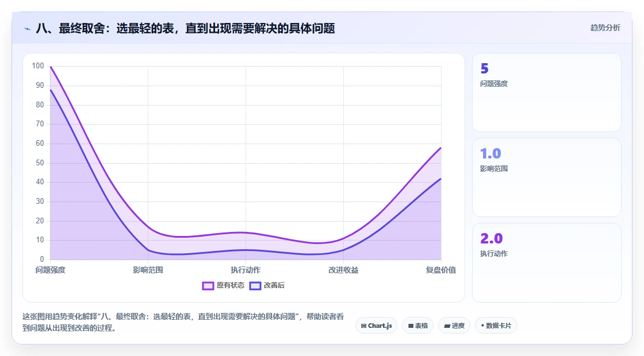Click the value 5 in 问题强度 card

click(x=485, y=68)
